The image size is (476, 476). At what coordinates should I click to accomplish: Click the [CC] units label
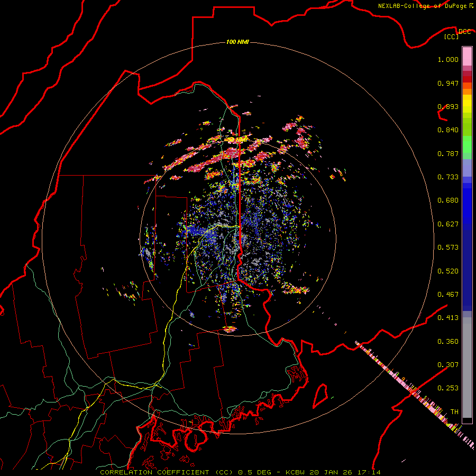coord(451,36)
